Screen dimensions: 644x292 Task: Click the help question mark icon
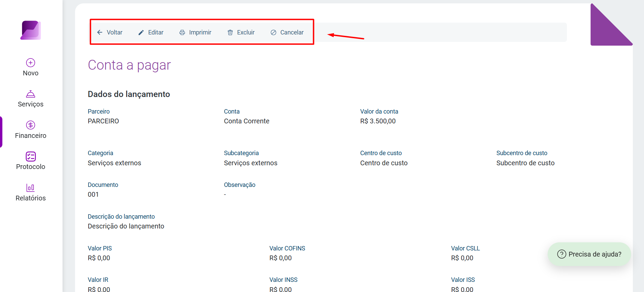tap(562, 254)
